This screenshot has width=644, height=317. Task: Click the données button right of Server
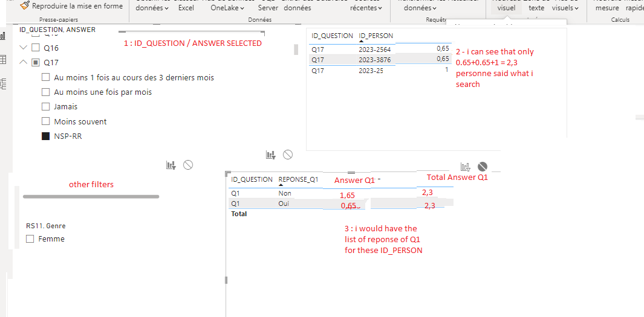click(298, 8)
